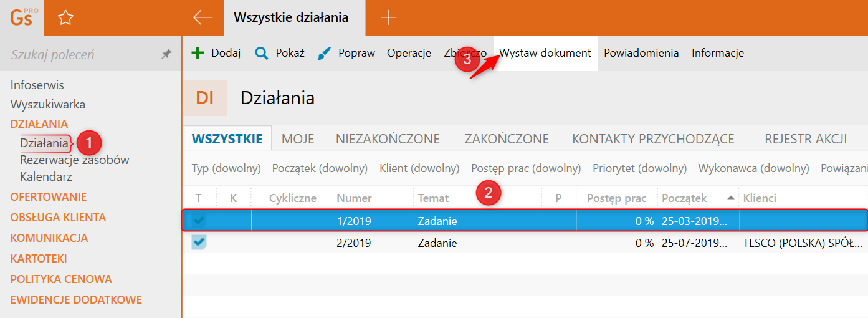Click the Szukaj poleceń search field
This screenshot has width=868, height=318.
click(81, 55)
